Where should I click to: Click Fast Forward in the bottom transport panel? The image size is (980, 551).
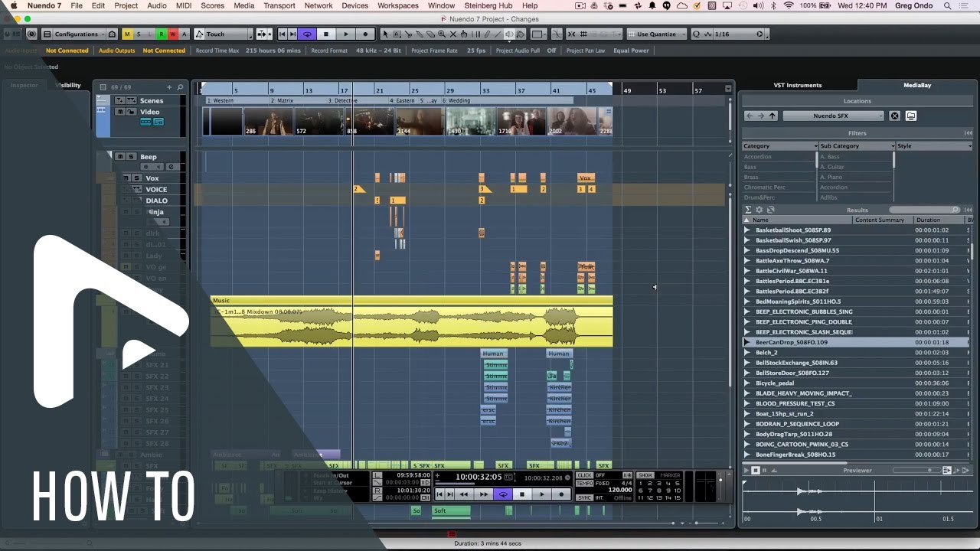click(x=483, y=494)
